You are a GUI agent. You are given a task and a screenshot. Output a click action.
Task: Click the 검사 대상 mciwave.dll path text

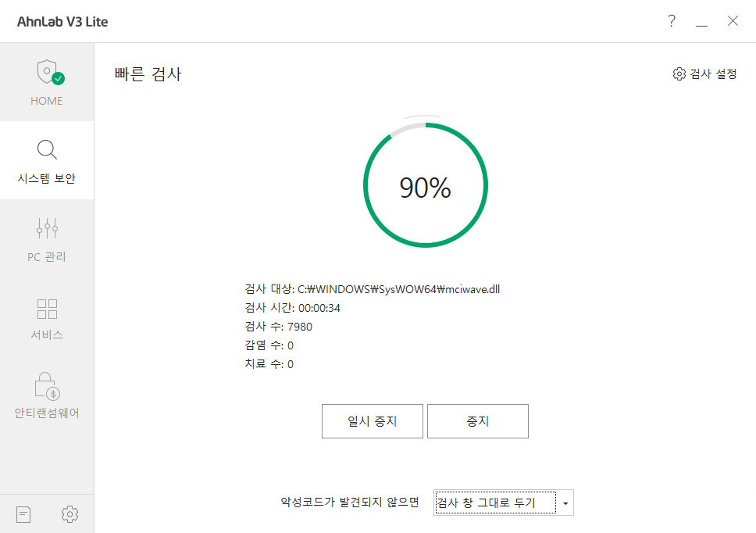373,289
